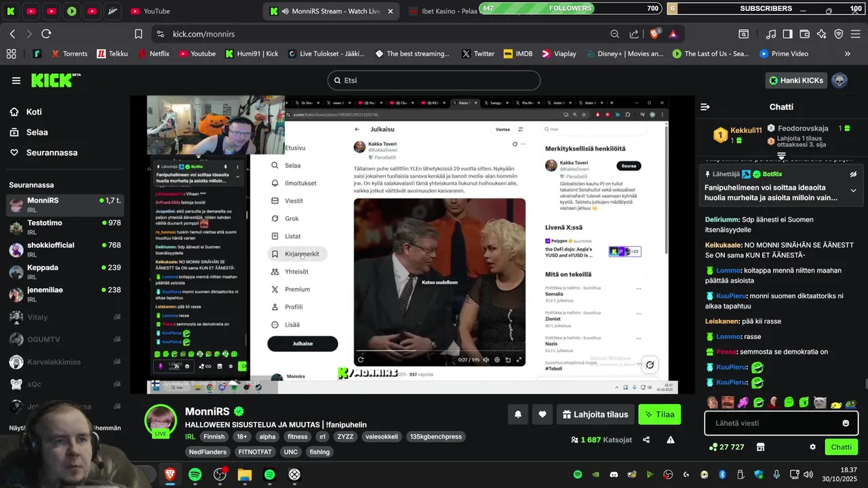The height and width of the screenshot is (488, 868).
Task: Bookmark this page with the bookmark icon
Action: (138, 34)
